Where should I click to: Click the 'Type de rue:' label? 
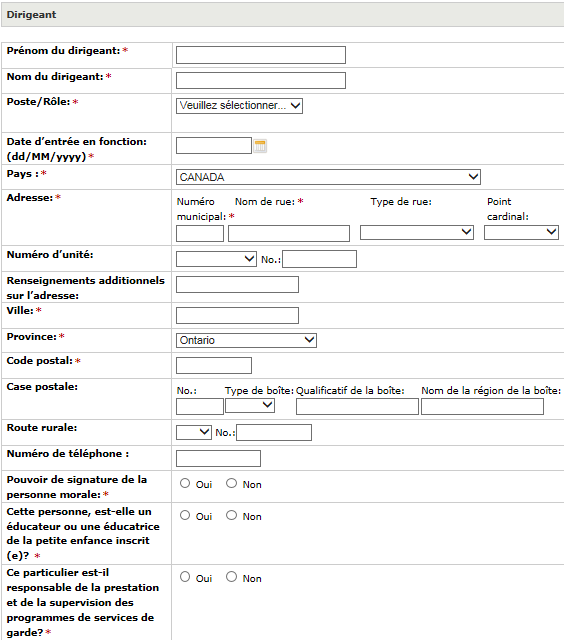click(x=401, y=202)
